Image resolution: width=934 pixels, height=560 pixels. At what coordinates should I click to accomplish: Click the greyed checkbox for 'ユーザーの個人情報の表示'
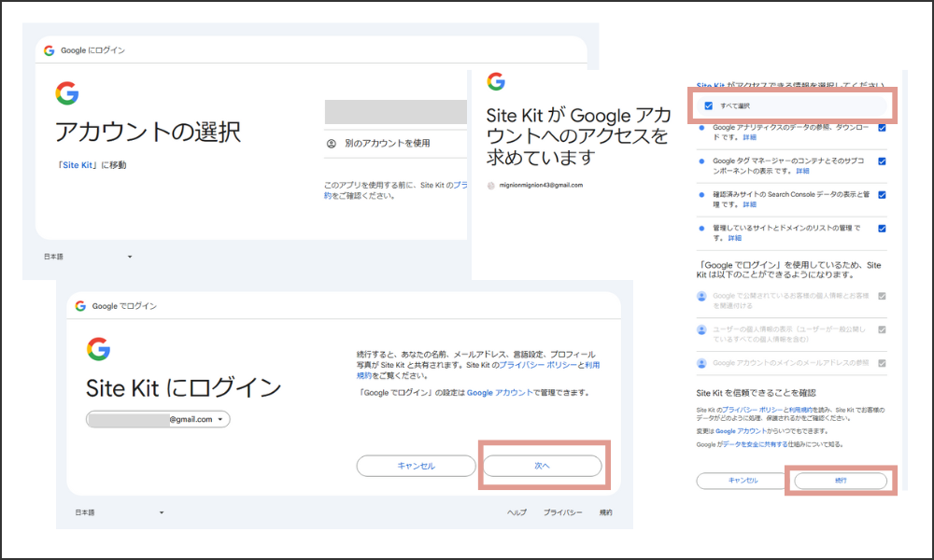(883, 329)
